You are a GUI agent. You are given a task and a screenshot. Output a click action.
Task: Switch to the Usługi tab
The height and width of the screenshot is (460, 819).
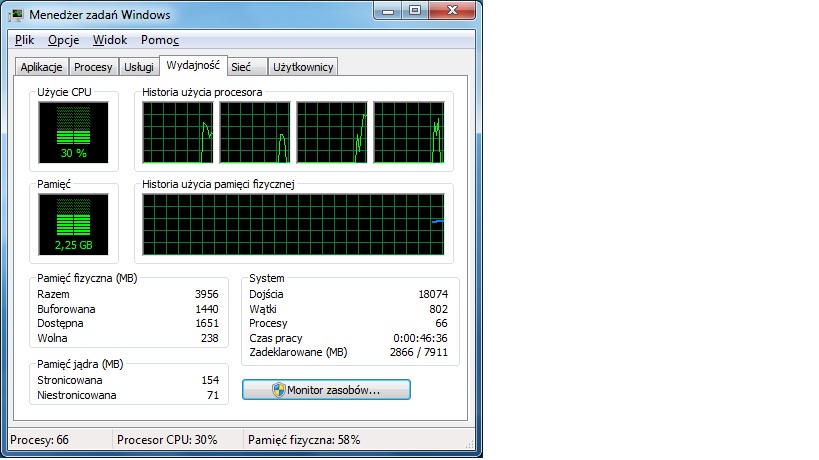click(138, 67)
